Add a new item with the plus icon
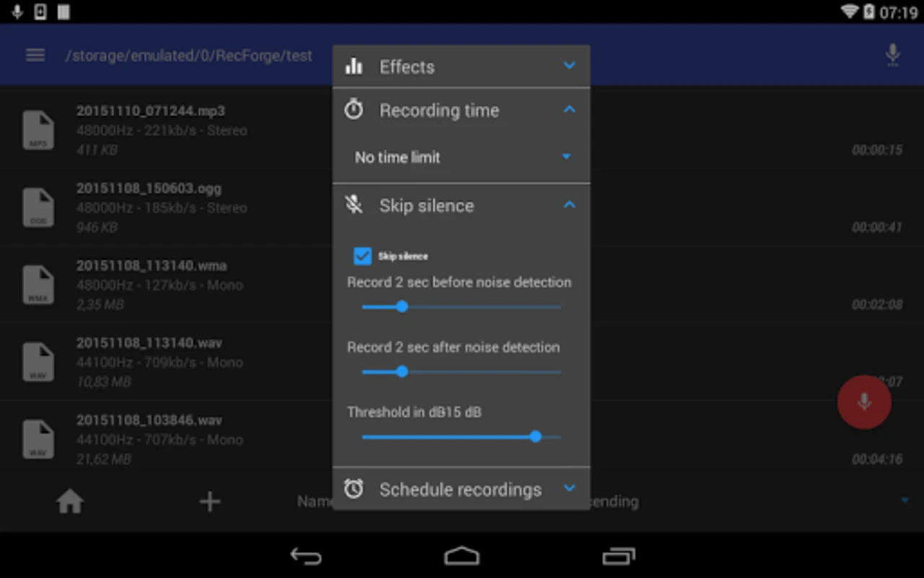 point(209,501)
